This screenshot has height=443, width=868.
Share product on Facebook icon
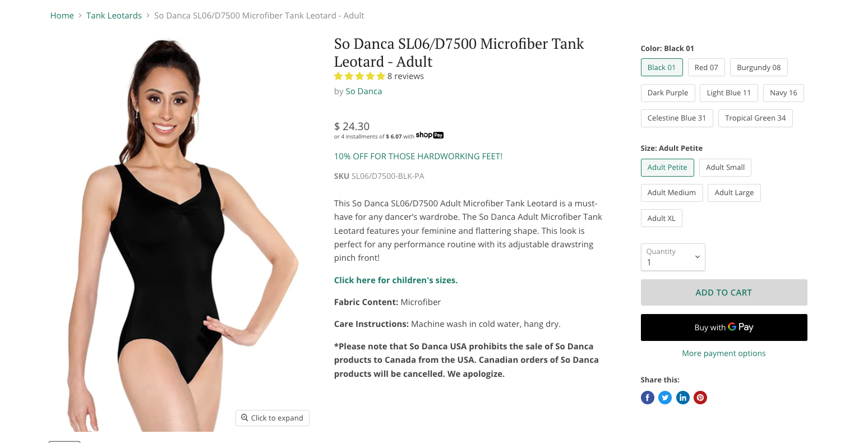pyautogui.click(x=647, y=398)
